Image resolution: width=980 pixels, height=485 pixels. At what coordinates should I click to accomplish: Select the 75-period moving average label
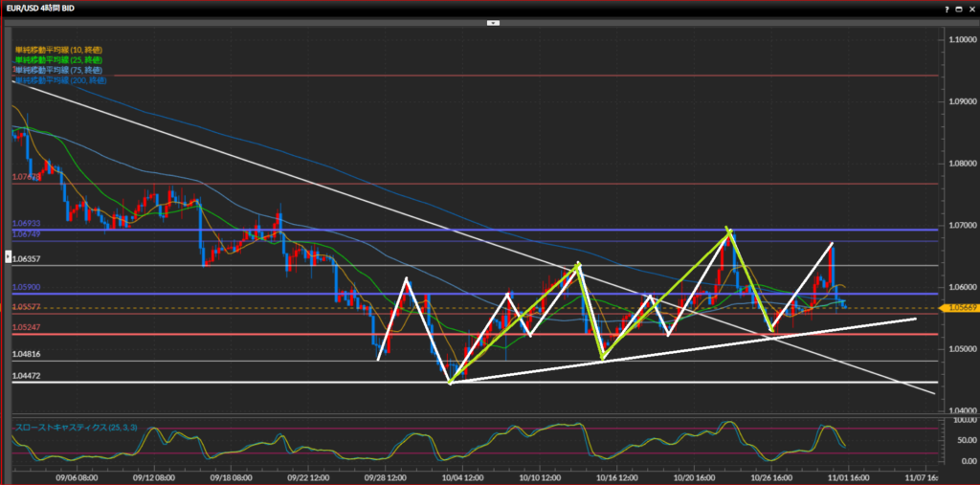point(58,70)
